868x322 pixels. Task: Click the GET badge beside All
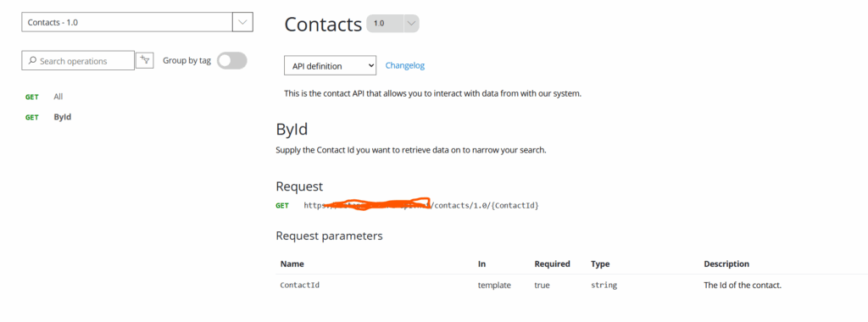point(32,97)
